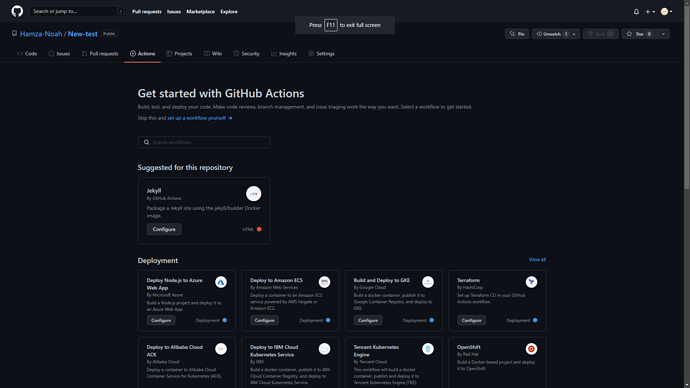Image resolution: width=690 pixels, height=388 pixels.
Task: Focus the Search or jump to field
Action: 77,11
